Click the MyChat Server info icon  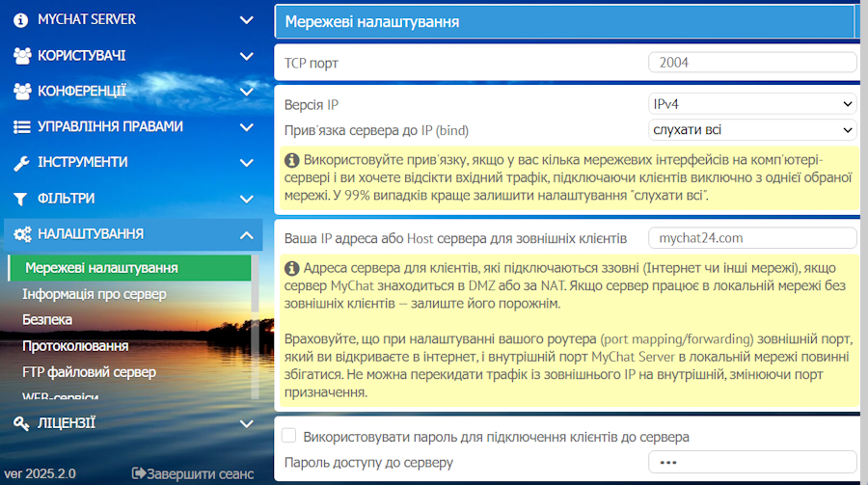pos(21,19)
